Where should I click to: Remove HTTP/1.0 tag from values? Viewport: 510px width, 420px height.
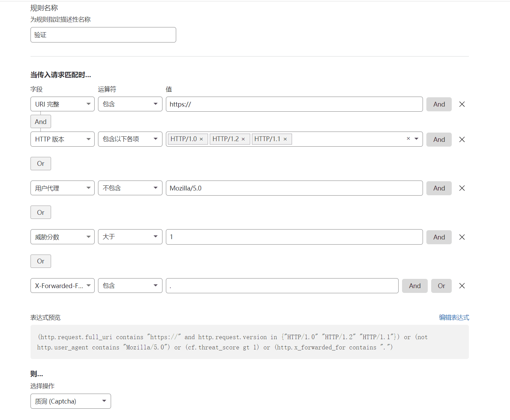click(x=202, y=139)
